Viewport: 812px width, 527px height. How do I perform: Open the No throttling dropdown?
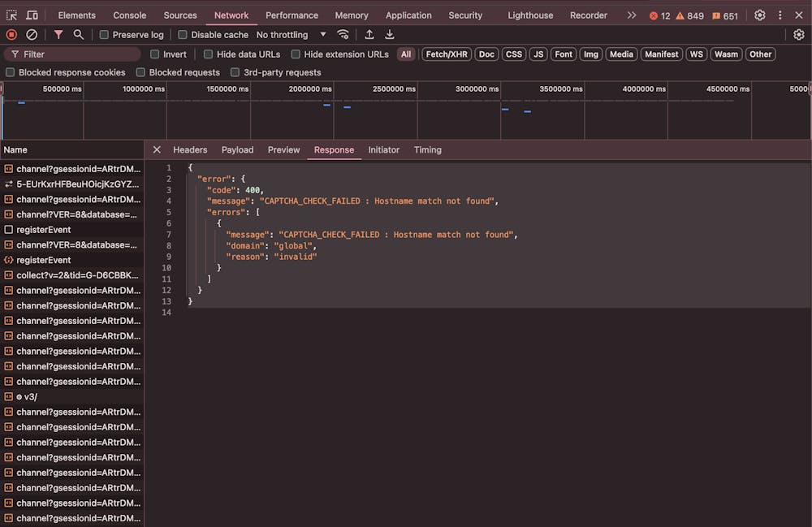(x=291, y=35)
